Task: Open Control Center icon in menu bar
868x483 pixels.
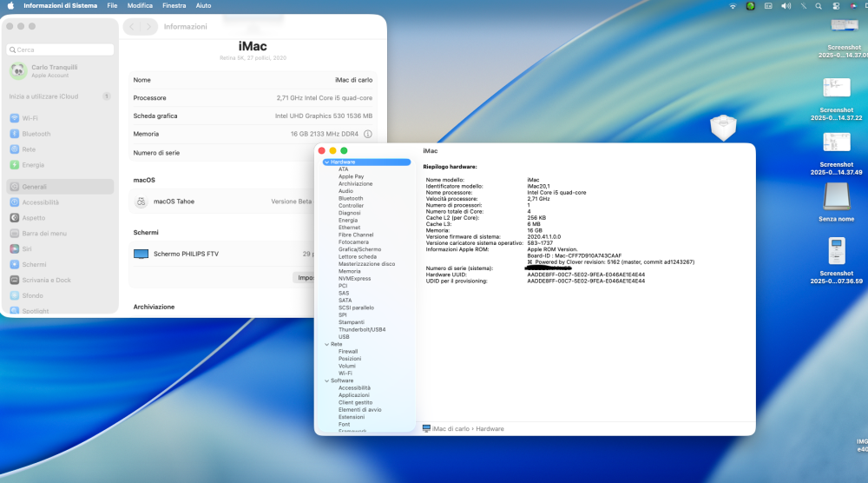Action: tap(836, 6)
